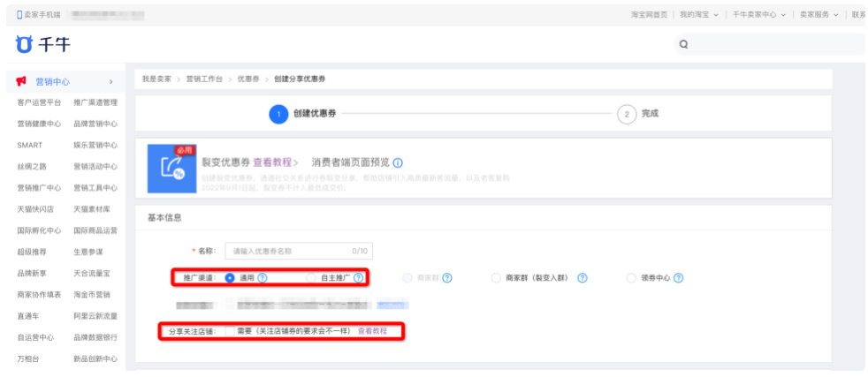
Task: Open help icon beside 通用 option
Action: click(263, 278)
